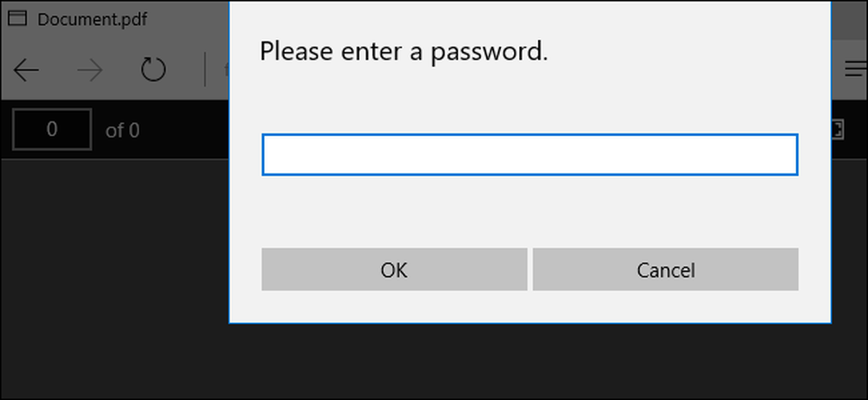The image size is (868, 400).
Task: Go back with the left arrow icon
Action: tap(26, 70)
